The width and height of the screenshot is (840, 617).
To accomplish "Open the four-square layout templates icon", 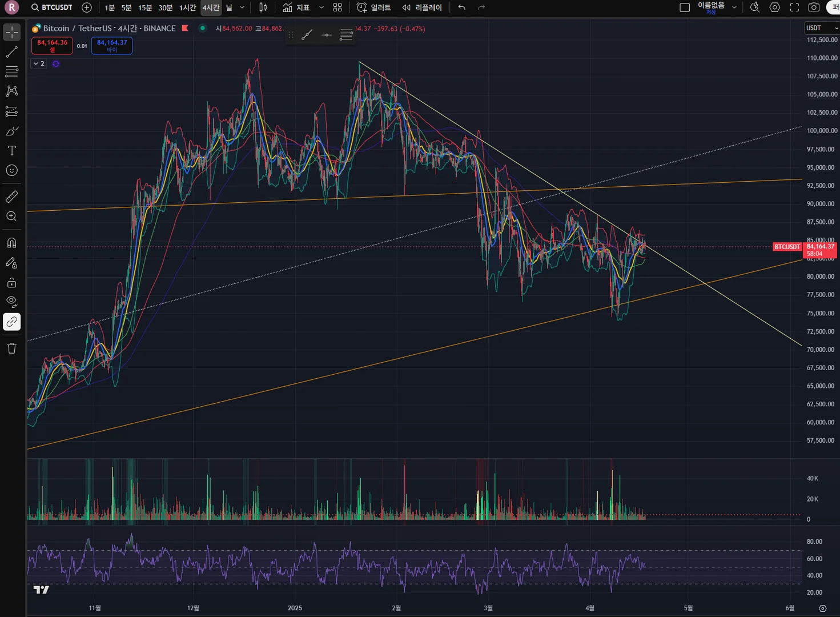I will coord(337,7).
